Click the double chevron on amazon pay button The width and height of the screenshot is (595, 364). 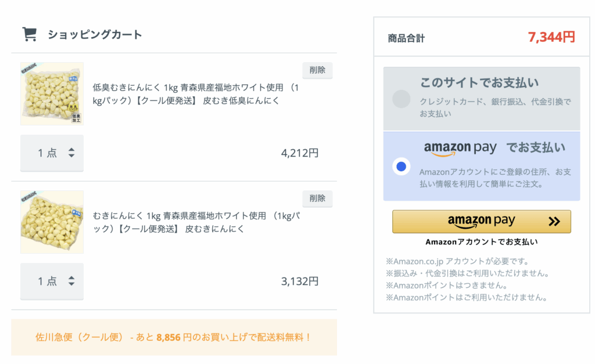[x=554, y=221]
